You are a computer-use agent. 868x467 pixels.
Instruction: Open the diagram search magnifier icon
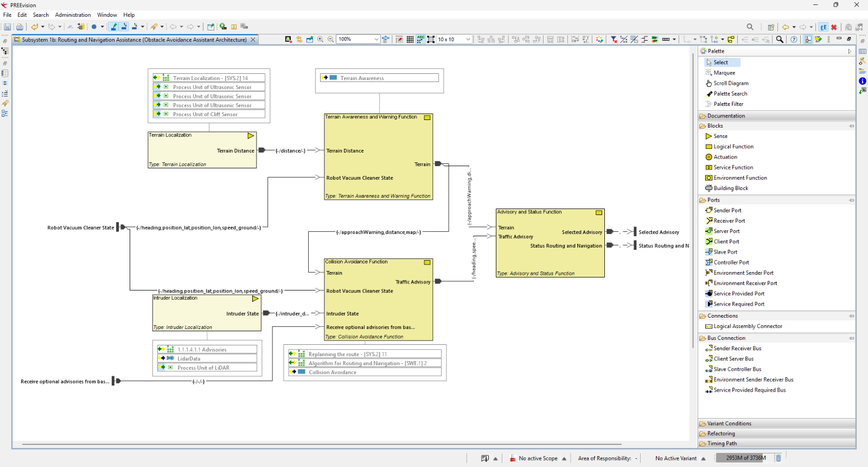coord(780,39)
